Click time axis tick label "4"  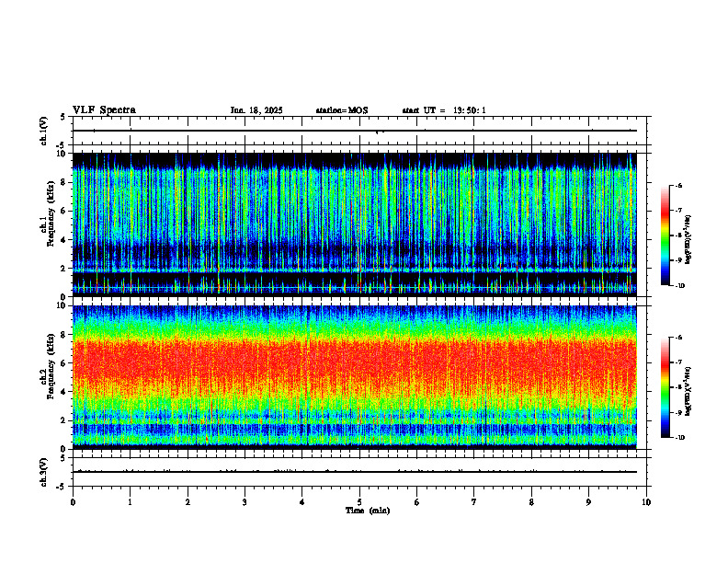click(302, 502)
